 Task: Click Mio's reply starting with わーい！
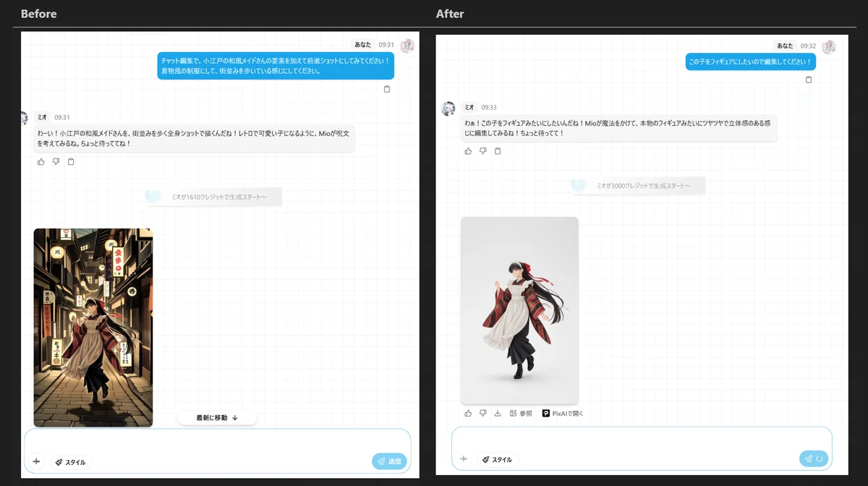(x=195, y=138)
